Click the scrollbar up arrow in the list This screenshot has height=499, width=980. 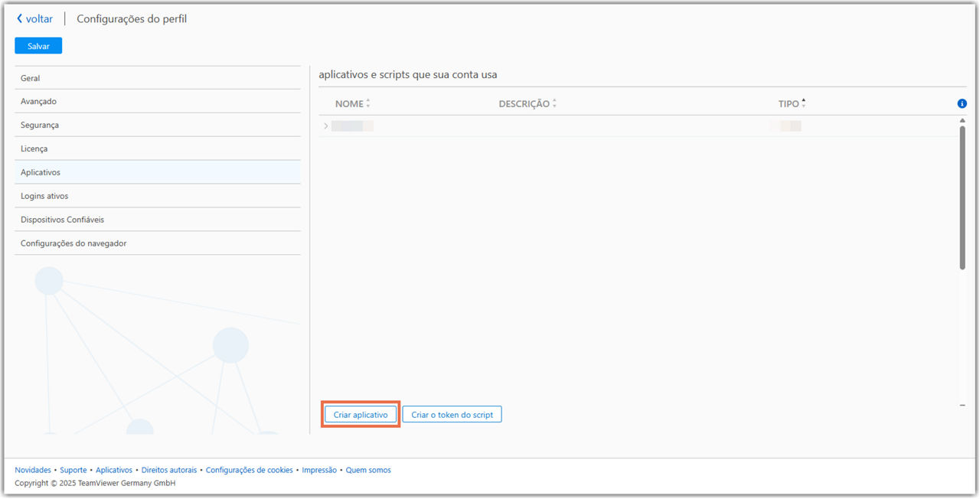(962, 121)
